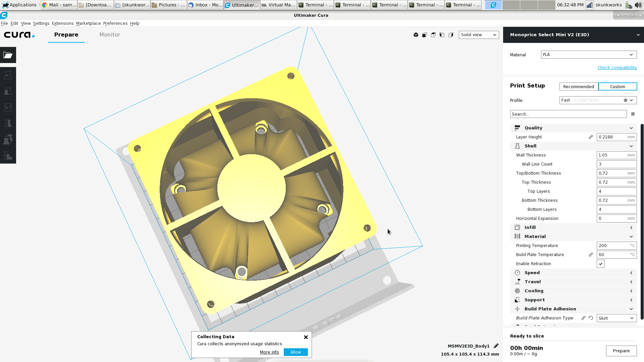Reset Build Plate Adhesion Type with revert arrow

591,318
